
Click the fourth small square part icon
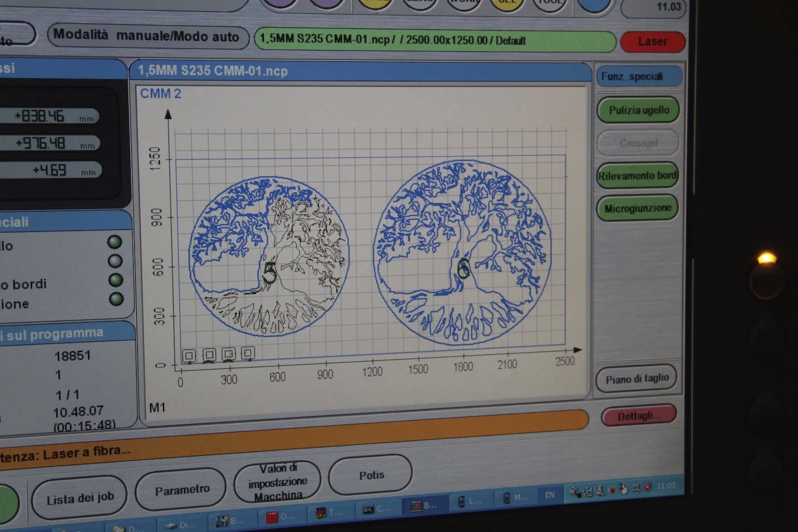pos(248,353)
